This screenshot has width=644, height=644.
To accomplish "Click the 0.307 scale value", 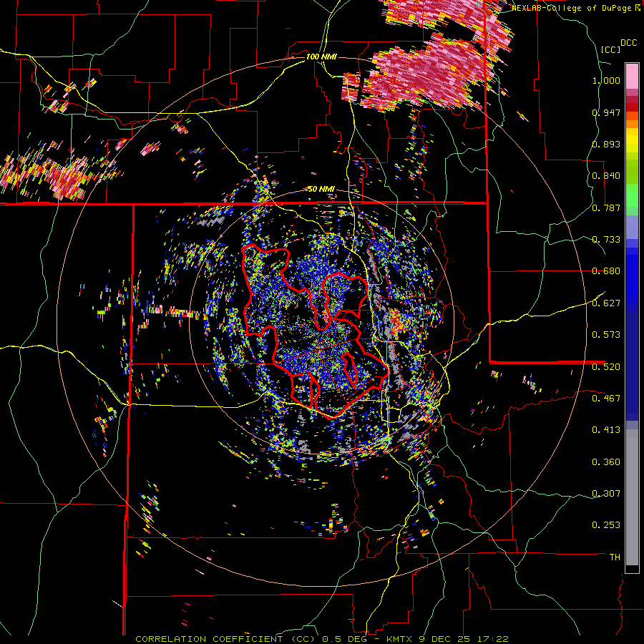I will (606, 494).
